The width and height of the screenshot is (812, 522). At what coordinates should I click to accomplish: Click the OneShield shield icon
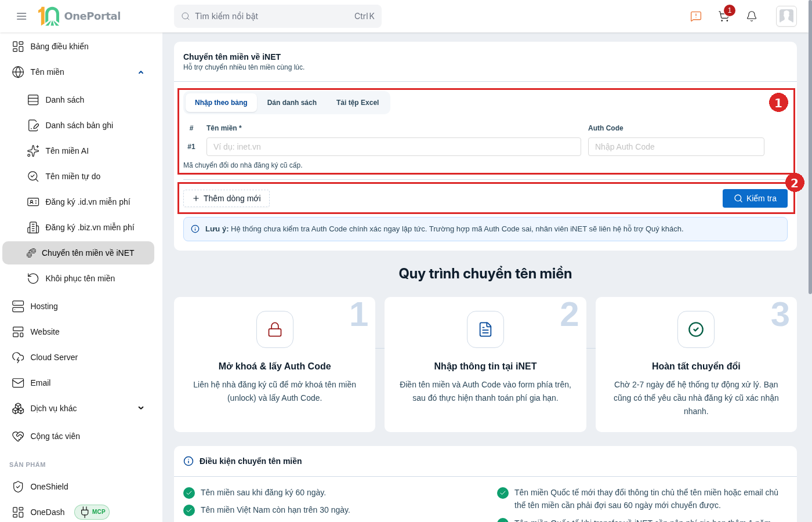(18, 487)
